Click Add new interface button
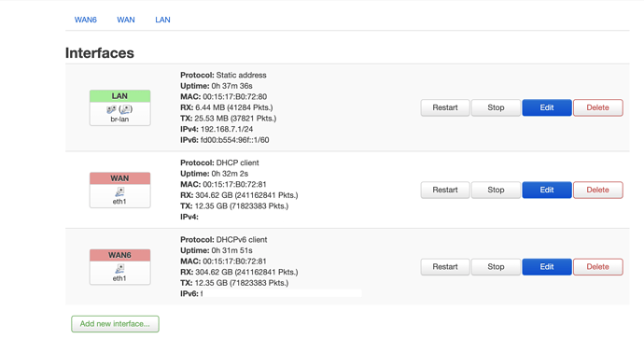Screen dimensions: 644x339 [x=115, y=324]
